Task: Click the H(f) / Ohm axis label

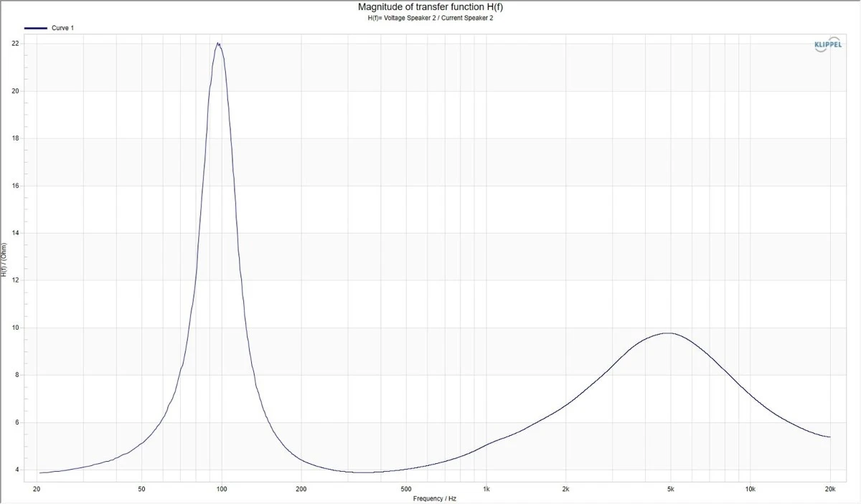Action: point(4,261)
